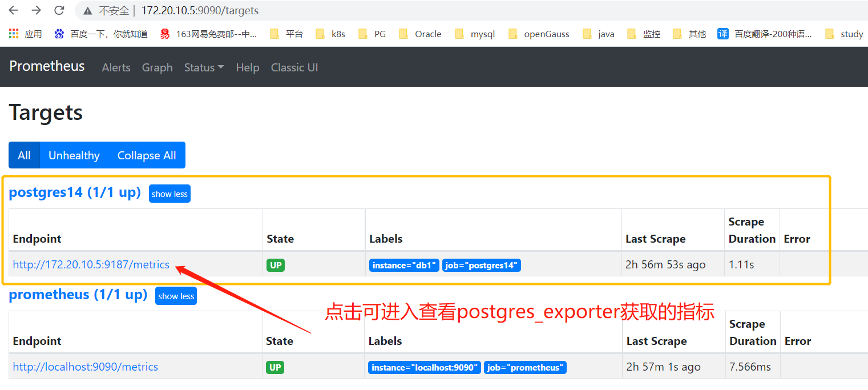The height and width of the screenshot is (390, 868).
Task: Open the java bookmark folder
Action: coord(599,34)
